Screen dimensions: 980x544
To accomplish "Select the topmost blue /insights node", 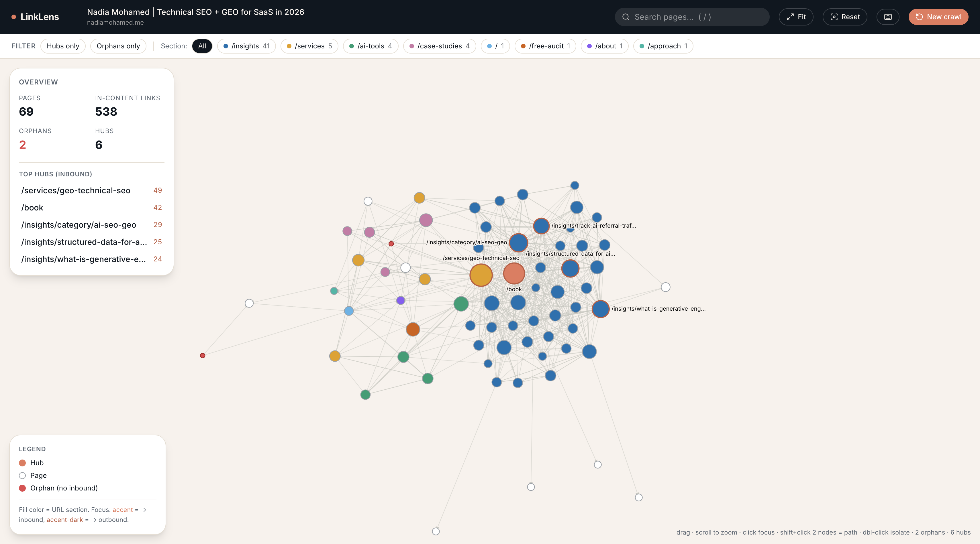I will pos(575,185).
